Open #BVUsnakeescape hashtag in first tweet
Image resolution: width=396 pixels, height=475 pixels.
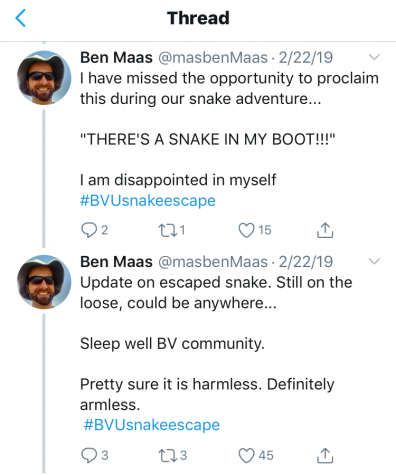(148, 201)
